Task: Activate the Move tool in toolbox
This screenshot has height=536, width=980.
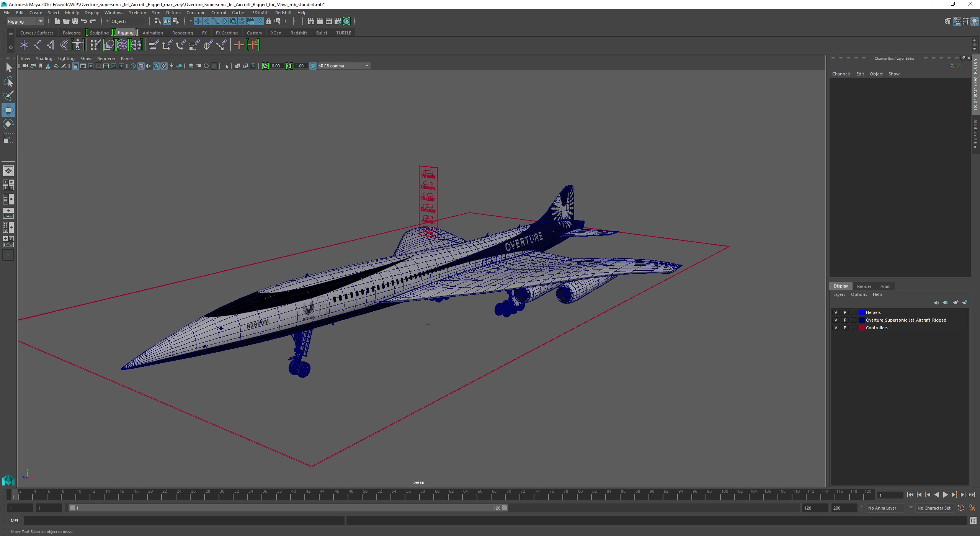Action: click(x=8, y=110)
